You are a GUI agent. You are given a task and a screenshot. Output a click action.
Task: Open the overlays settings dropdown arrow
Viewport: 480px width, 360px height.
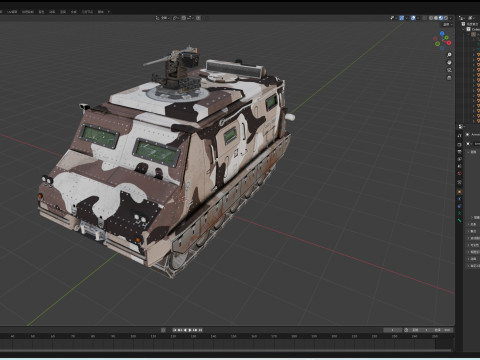[x=418, y=18]
